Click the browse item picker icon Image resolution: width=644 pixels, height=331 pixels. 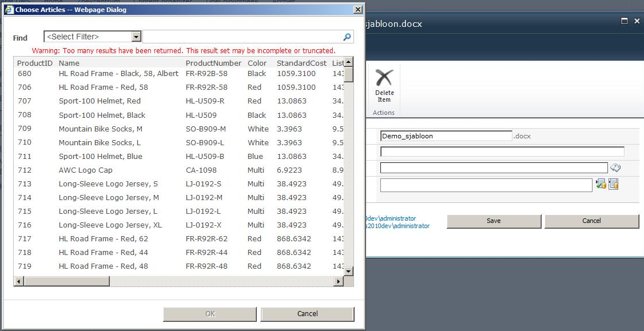click(x=614, y=184)
